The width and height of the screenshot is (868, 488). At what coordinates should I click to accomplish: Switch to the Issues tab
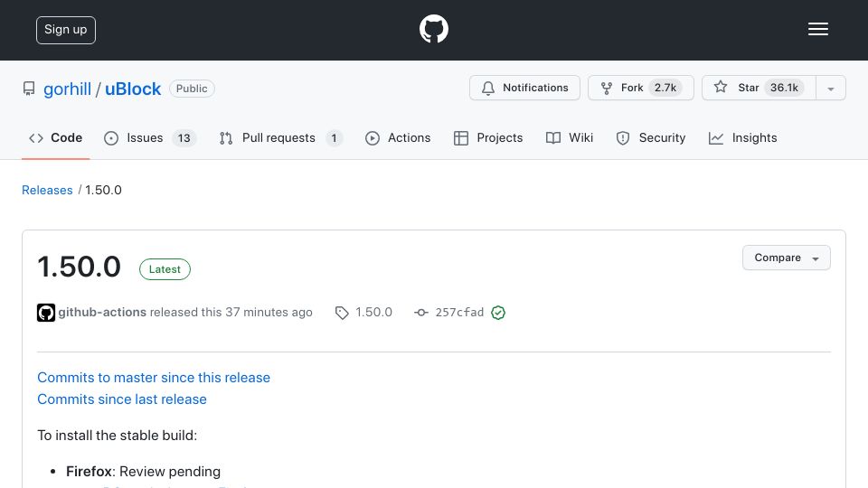150,137
